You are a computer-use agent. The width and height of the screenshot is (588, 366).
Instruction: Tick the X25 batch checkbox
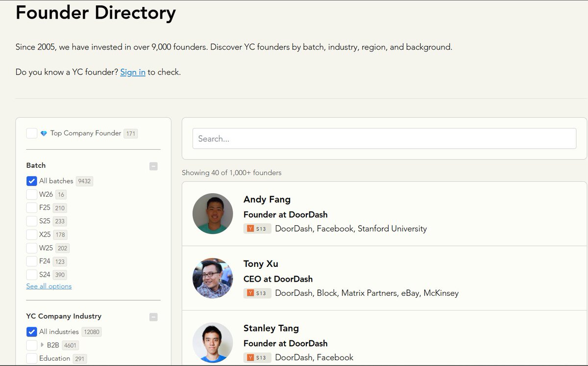[32, 235]
